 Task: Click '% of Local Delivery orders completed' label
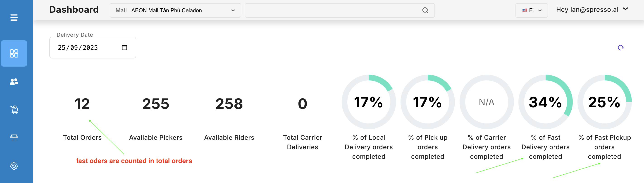[x=369, y=147]
